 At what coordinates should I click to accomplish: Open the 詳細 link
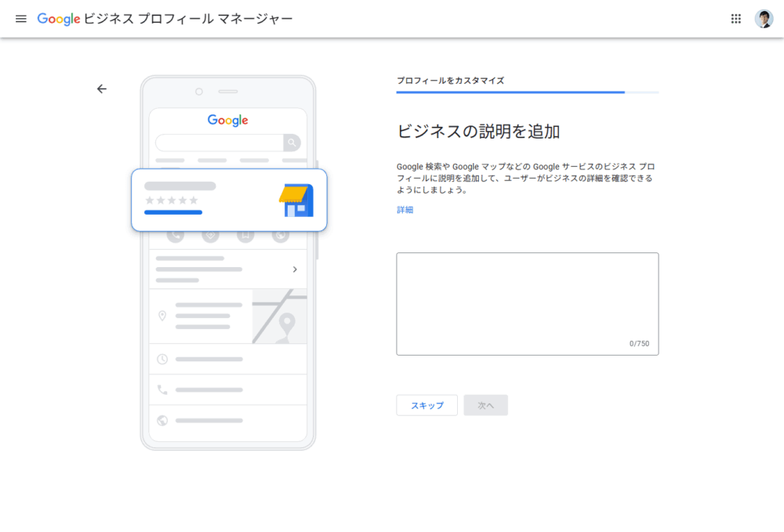(x=405, y=210)
